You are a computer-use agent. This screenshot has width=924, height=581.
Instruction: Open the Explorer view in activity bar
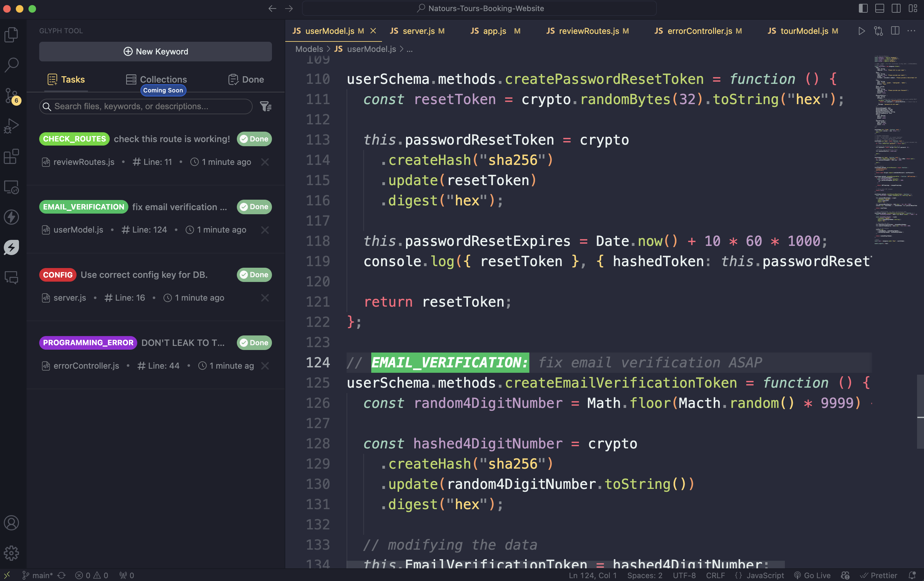coord(11,34)
